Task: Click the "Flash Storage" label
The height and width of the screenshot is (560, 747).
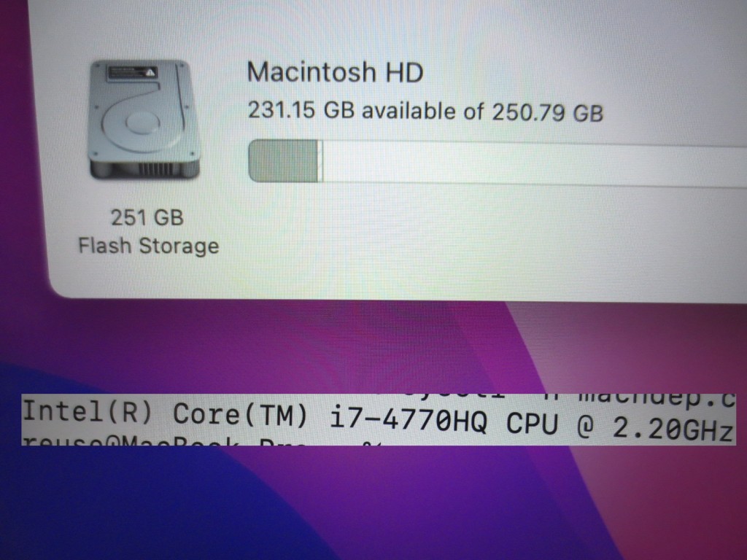Action: pos(149,246)
